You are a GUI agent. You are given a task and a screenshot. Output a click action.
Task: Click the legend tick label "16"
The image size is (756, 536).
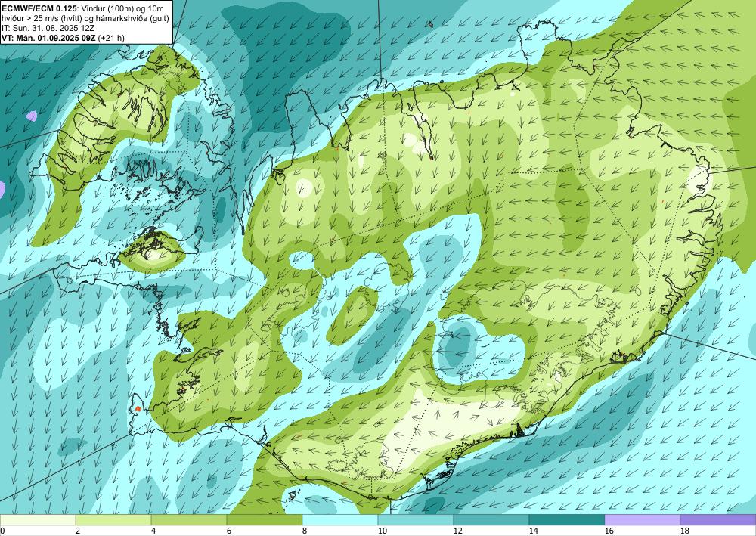pos(609,531)
